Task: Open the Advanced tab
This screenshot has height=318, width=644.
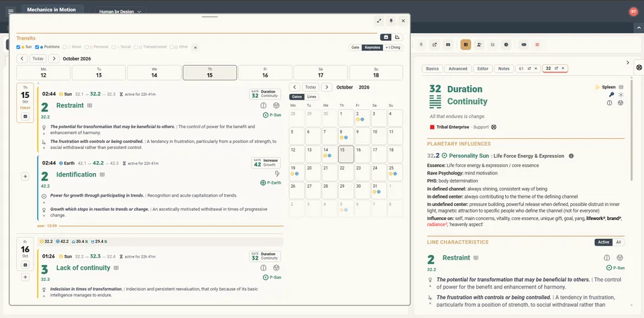Action: click(x=458, y=68)
